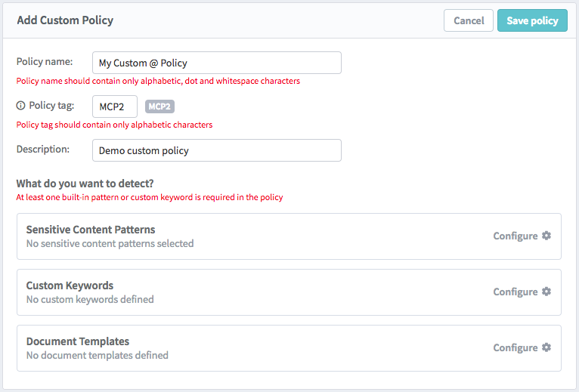Click the gear icon for Custom Keywords
The height and width of the screenshot is (392, 579).
546,292
